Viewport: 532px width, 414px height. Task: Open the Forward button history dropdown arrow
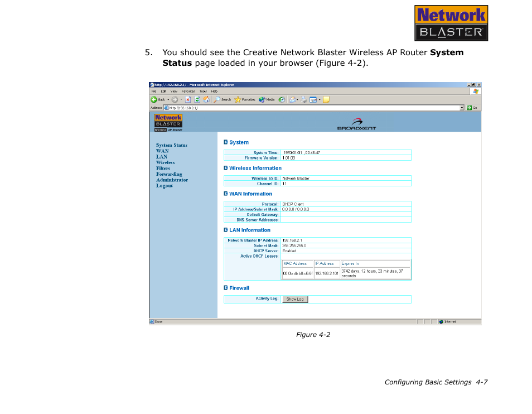click(181, 100)
